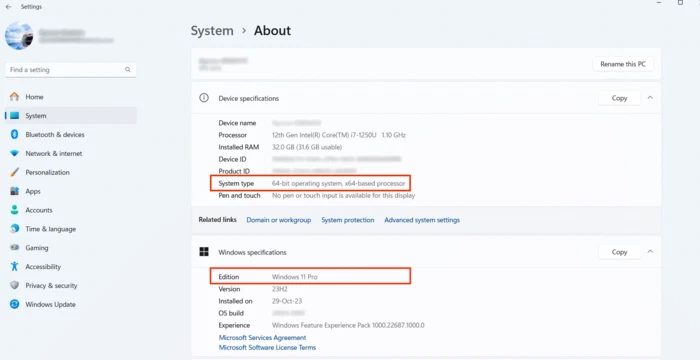
Task: Copy the Windows specifications
Action: point(619,252)
